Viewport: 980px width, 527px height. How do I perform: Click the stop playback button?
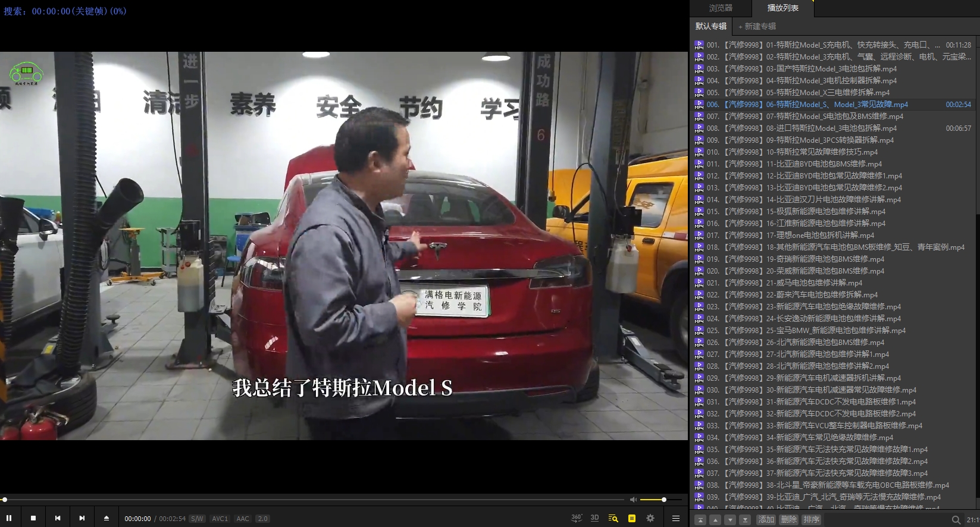(33, 518)
